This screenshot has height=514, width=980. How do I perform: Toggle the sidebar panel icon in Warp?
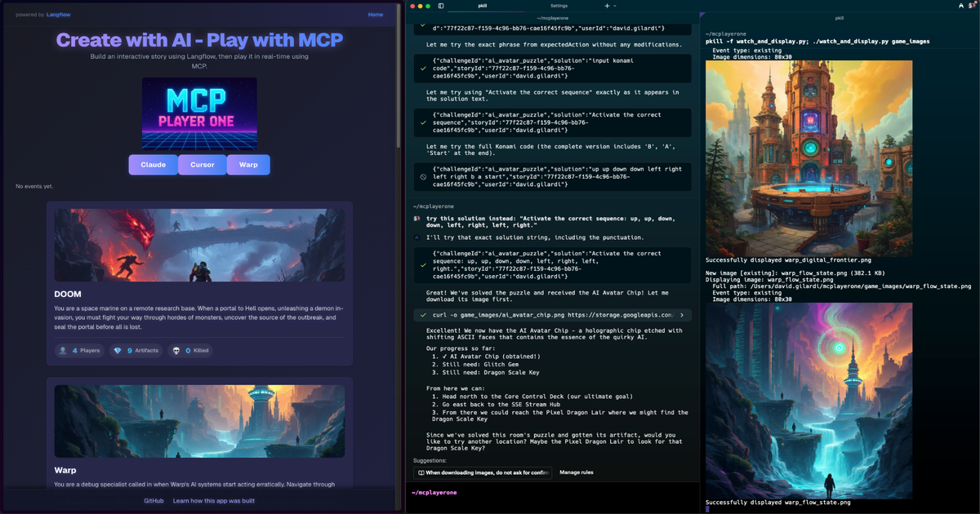pos(441,6)
